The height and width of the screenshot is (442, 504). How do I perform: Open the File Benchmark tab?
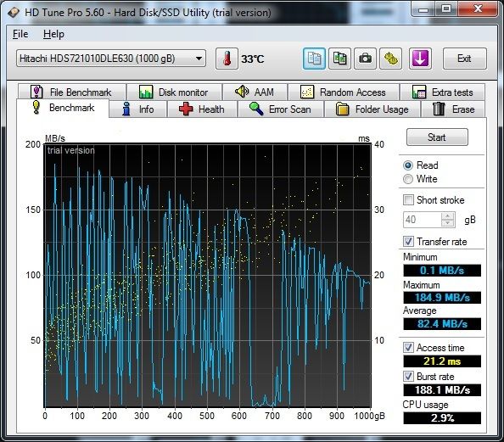pyautogui.click(x=72, y=92)
